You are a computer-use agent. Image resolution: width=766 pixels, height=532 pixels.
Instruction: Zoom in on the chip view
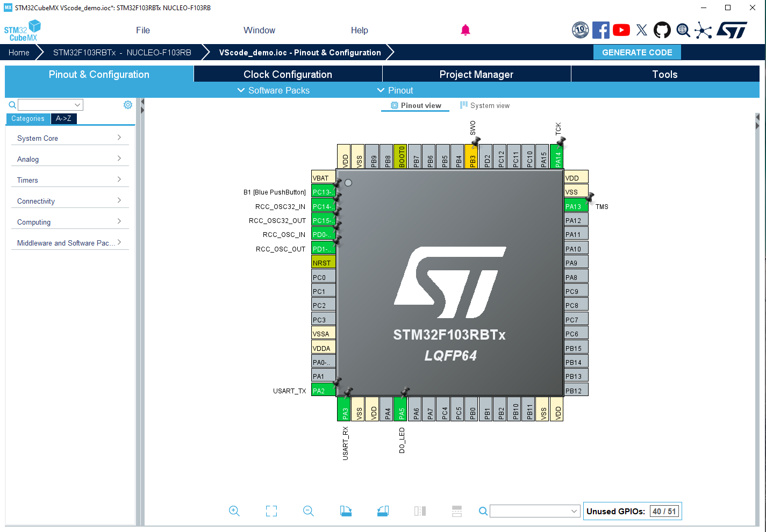234,511
